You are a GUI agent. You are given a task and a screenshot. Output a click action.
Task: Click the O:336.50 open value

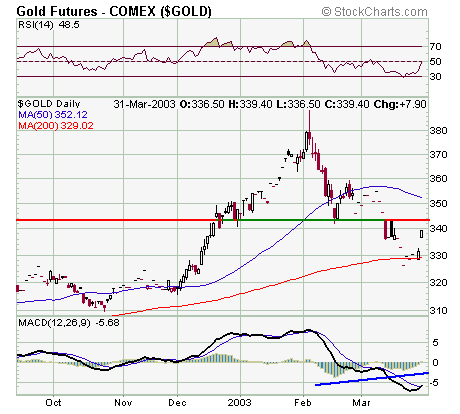tap(202, 104)
